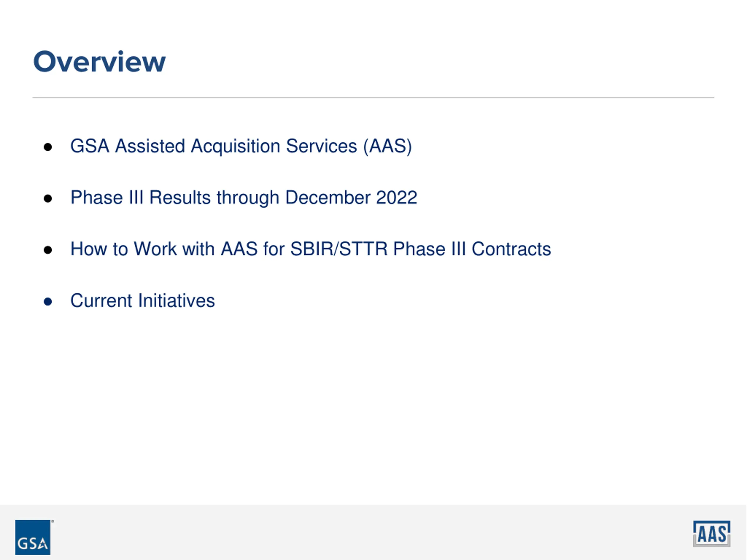Click the Overview slide title
747x560 pixels.
coord(99,62)
